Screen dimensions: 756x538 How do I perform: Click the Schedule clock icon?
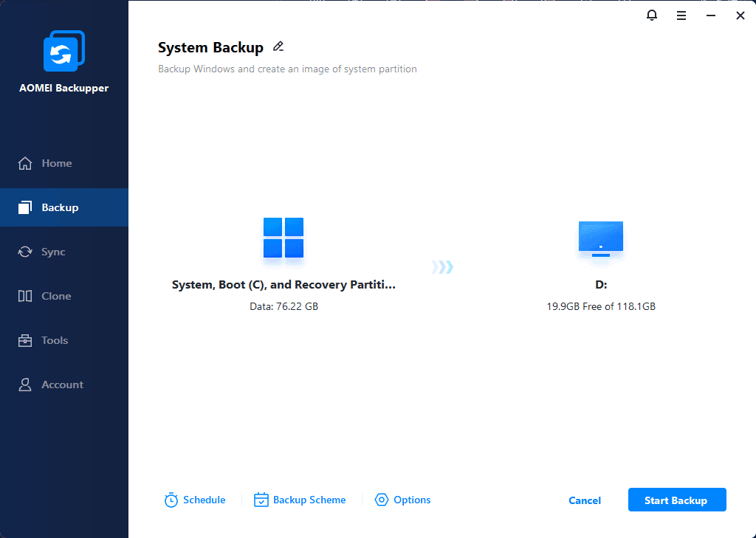coord(171,500)
